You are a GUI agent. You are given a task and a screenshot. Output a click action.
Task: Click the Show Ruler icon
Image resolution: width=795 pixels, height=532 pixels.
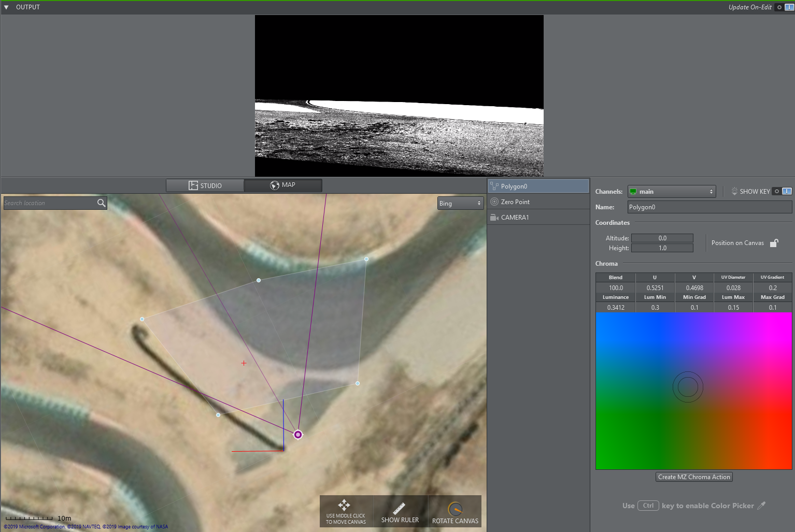(399, 508)
